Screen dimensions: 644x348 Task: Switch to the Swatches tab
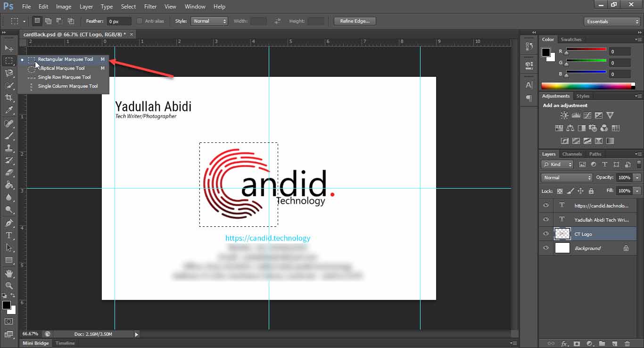click(x=571, y=40)
